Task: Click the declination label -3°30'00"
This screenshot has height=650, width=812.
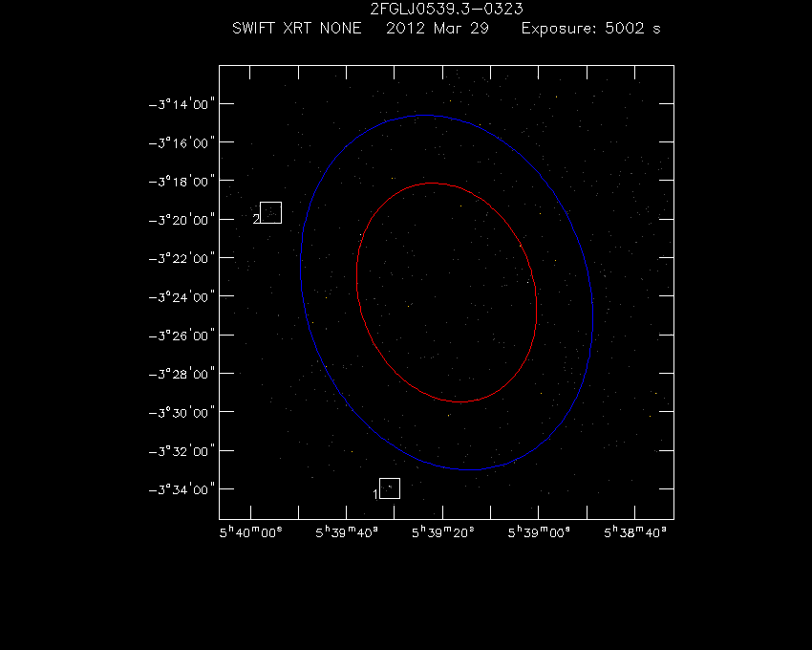Action: click(182, 413)
